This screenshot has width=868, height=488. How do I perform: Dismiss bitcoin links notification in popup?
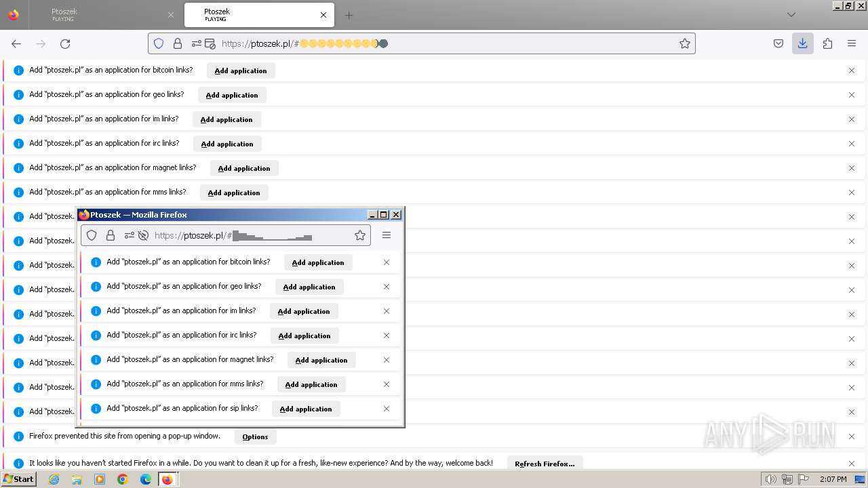[x=387, y=262]
